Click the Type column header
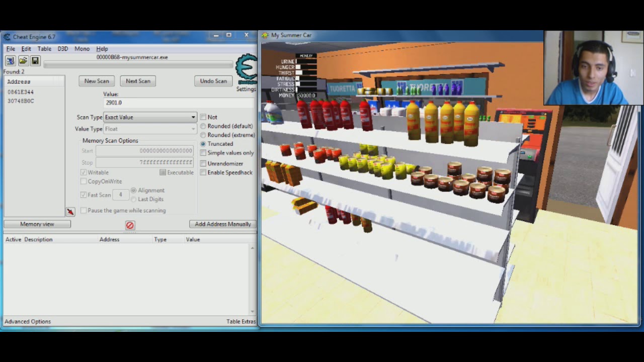The width and height of the screenshot is (644, 362). pyautogui.click(x=160, y=240)
